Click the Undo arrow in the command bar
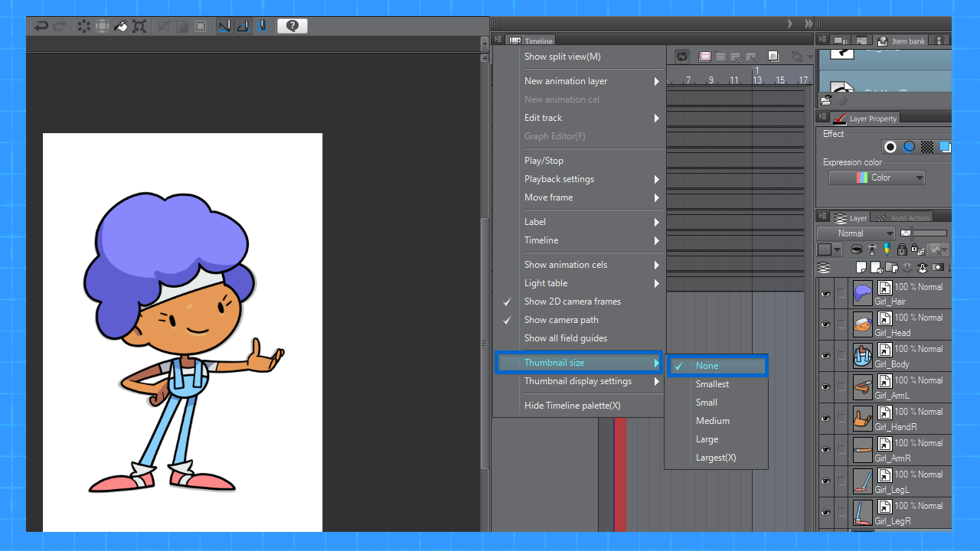The image size is (980, 551). pyautogui.click(x=41, y=26)
